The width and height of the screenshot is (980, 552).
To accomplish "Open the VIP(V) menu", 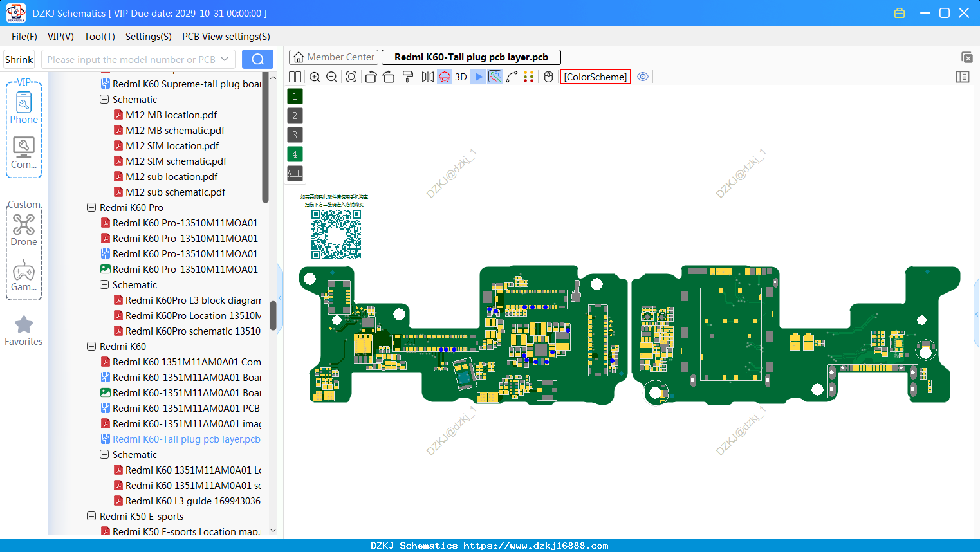I will pyautogui.click(x=60, y=37).
